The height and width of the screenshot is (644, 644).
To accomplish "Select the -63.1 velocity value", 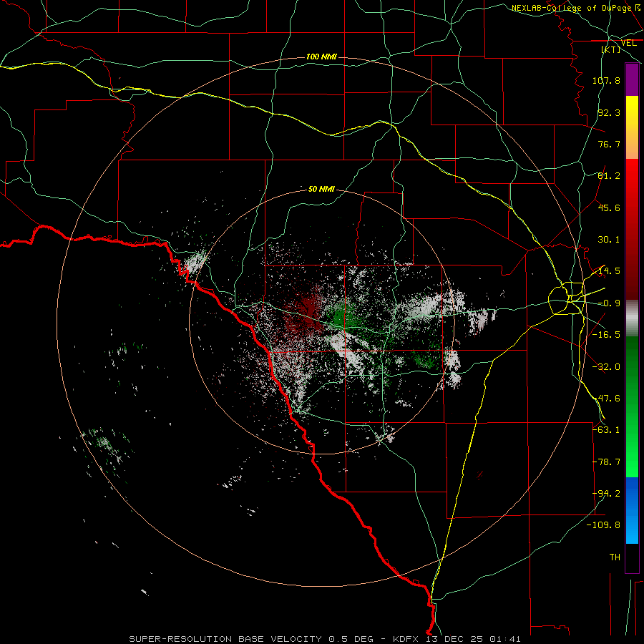I will point(606,430).
